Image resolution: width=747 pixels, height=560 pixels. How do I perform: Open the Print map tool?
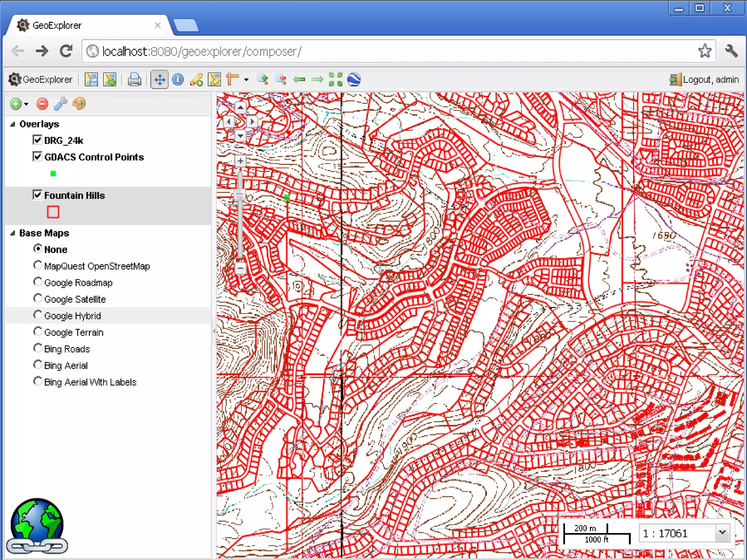(134, 79)
